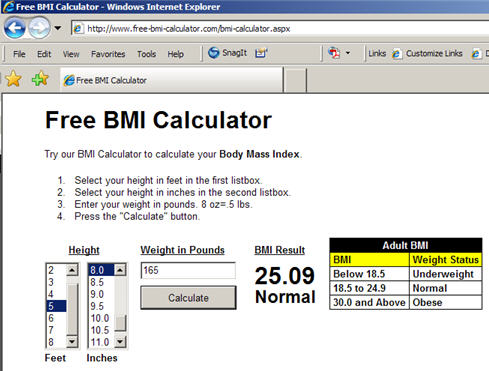The image size is (489, 371).
Task: Select 10.5 in the Inches listbox
Action: [x=101, y=330]
